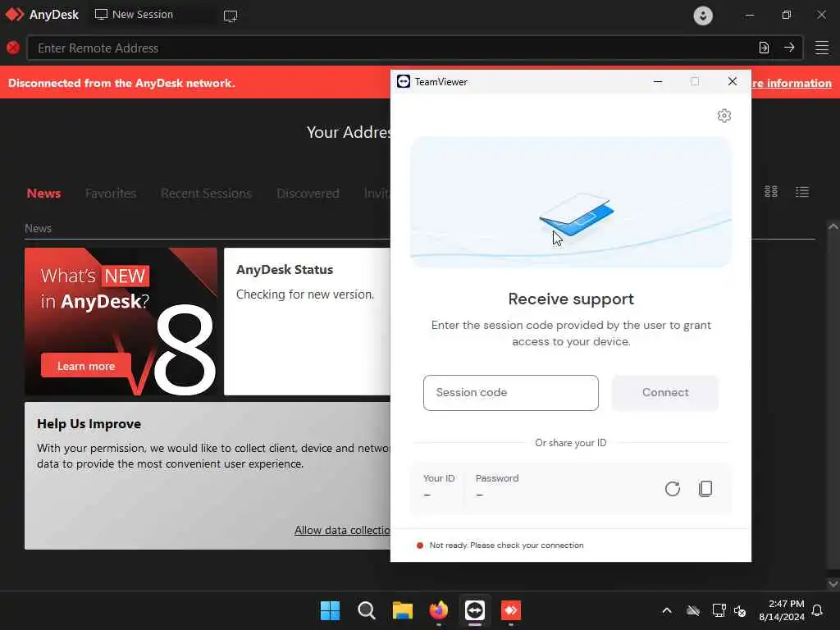Refresh the TeamViewer password

coord(673,489)
